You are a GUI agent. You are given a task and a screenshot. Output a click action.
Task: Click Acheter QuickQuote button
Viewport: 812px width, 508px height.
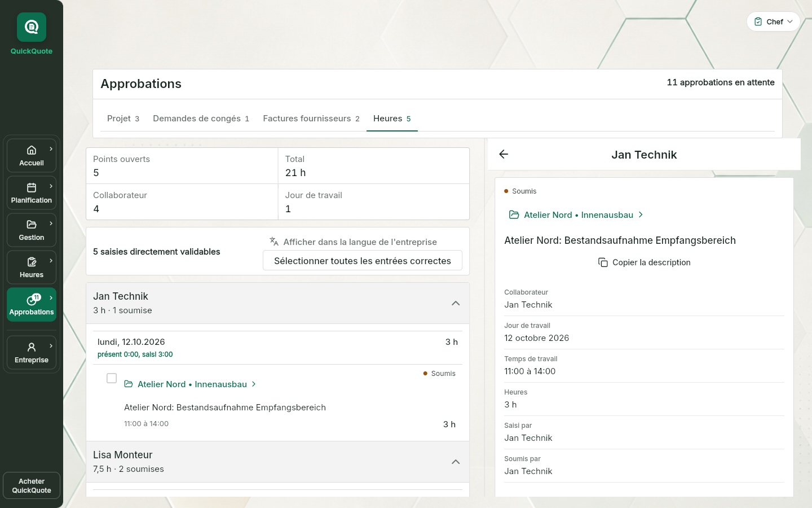[32, 485]
